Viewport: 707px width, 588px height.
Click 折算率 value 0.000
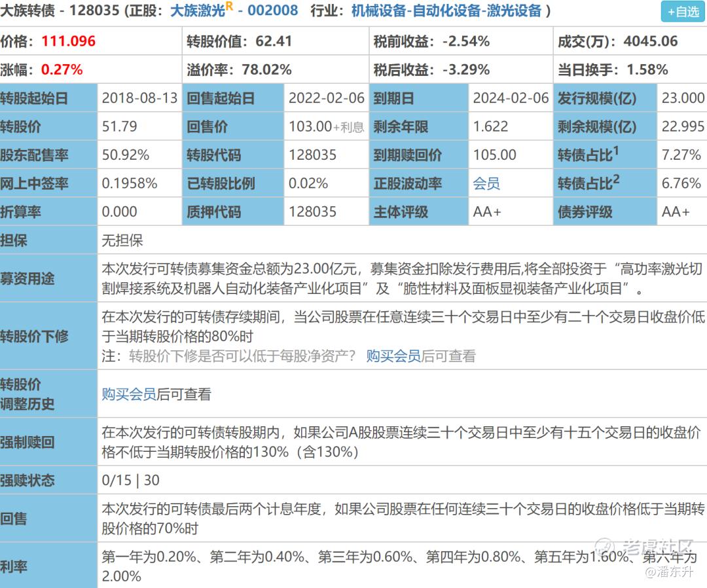coord(120,211)
